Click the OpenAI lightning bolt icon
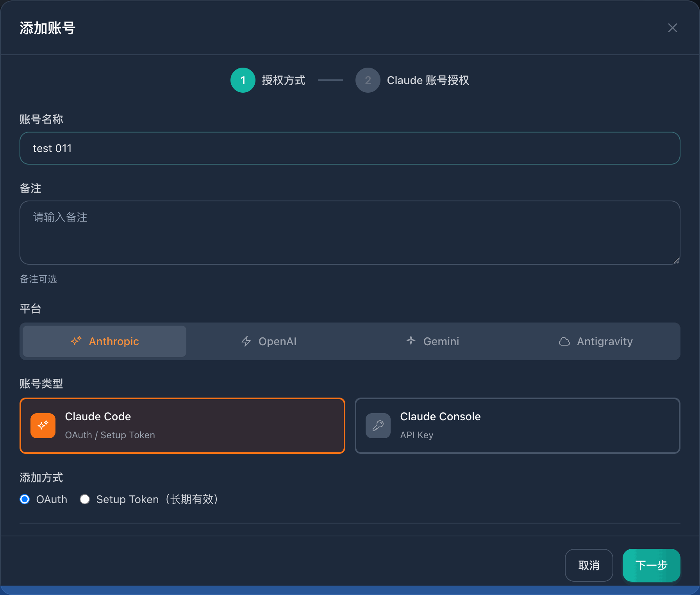This screenshot has width=700, height=595. click(246, 341)
